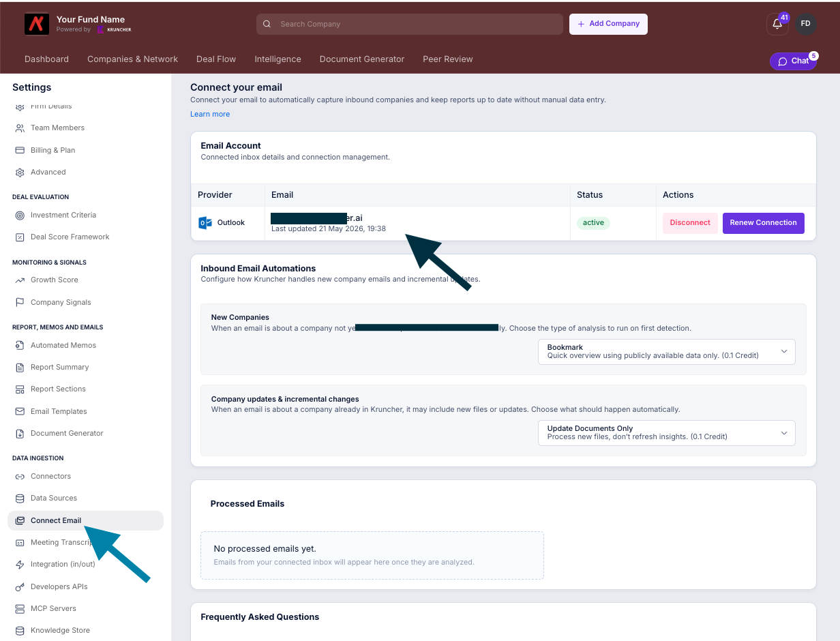Go to the Deal Flow tab
This screenshot has height=641, width=840.
click(x=216, y=59)
